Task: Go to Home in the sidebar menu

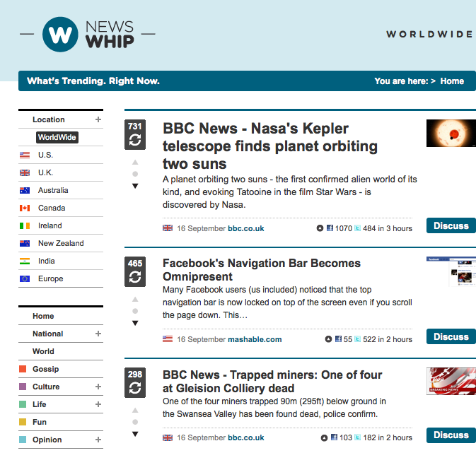Action: [43, 316]
